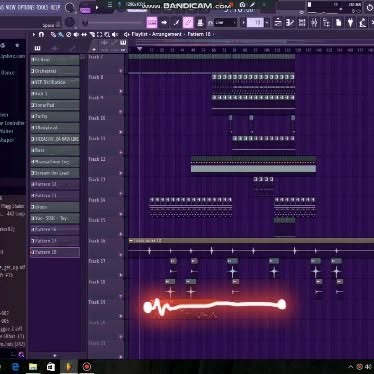This screenshot has width=374, height=374.
Task: Open the Playlist view from the toolbar
Action: click(x=278, y=23)
